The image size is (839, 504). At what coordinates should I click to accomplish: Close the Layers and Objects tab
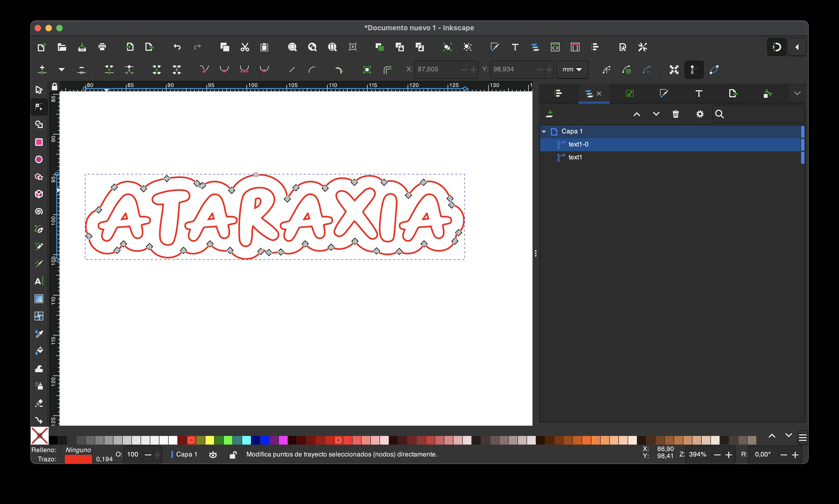pos(599,93)
